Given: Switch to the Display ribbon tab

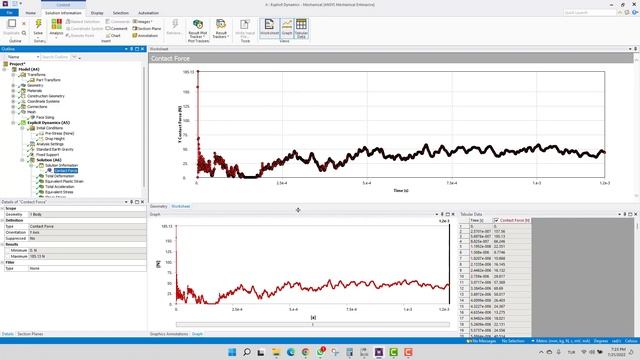Looking at the screenshot, I should tap(97, 13).
